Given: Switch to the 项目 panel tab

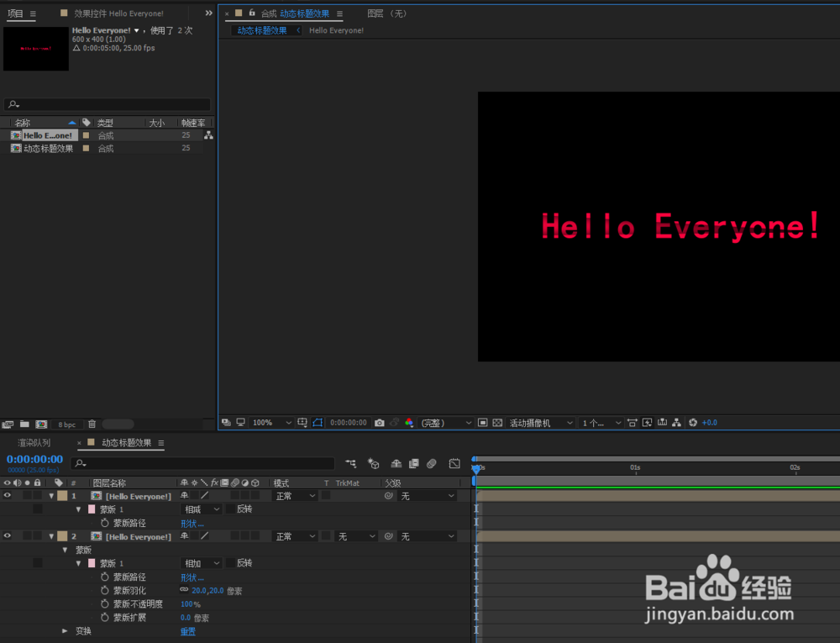Looking at the screenshot, I should tap(15, 13).
